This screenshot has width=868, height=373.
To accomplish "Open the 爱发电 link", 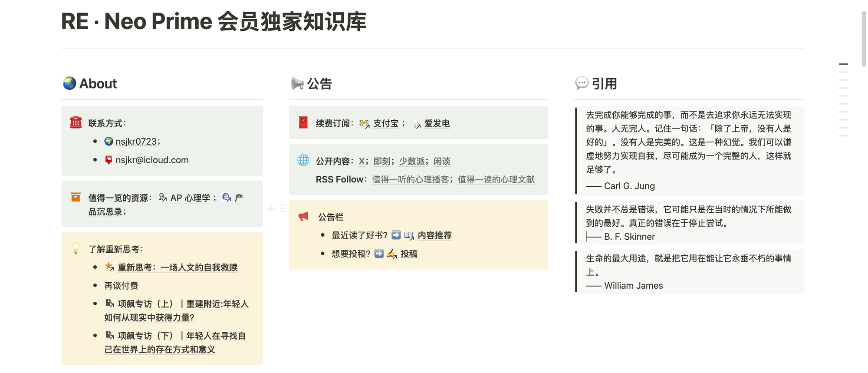I will (437, 124).
